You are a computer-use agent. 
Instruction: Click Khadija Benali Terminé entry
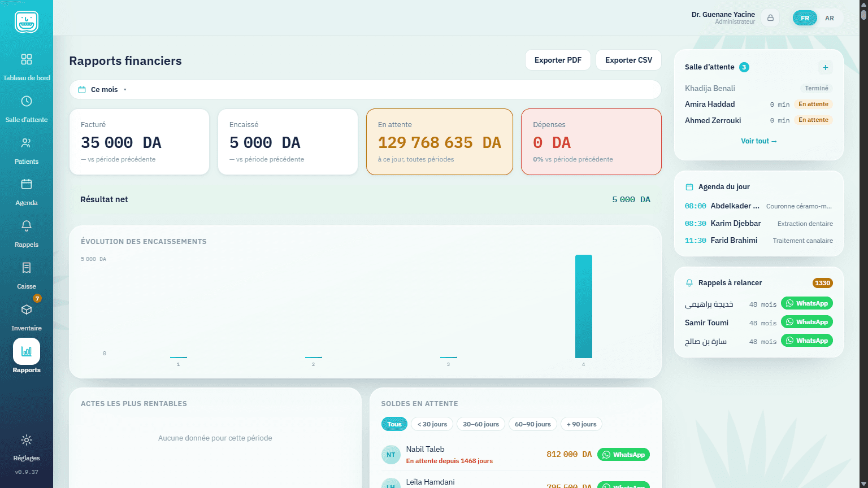point(758,89)
